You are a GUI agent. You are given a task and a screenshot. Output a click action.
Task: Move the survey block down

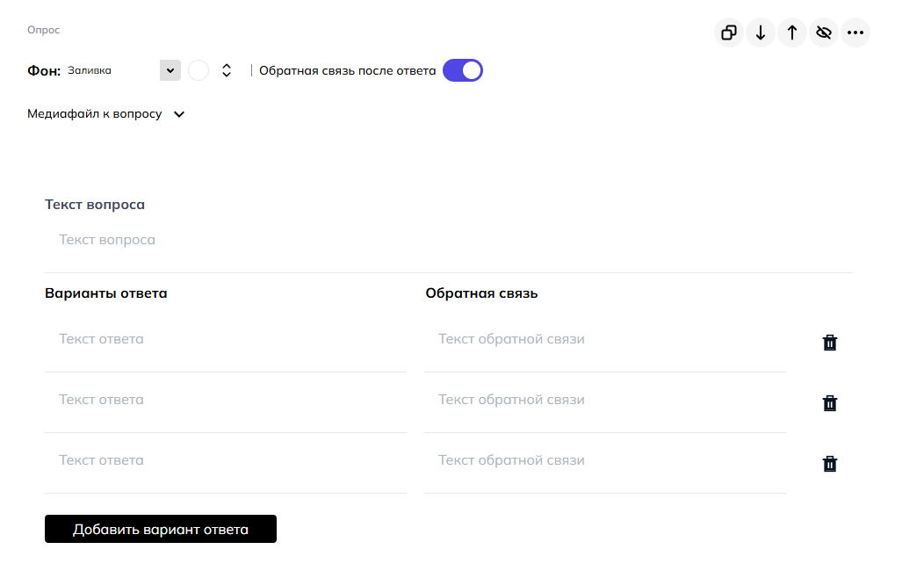(x=761, y=33)
